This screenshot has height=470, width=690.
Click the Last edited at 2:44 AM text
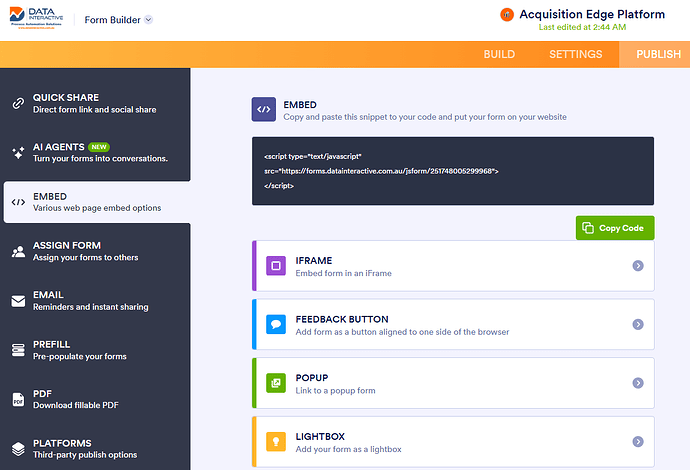(582, 27)
